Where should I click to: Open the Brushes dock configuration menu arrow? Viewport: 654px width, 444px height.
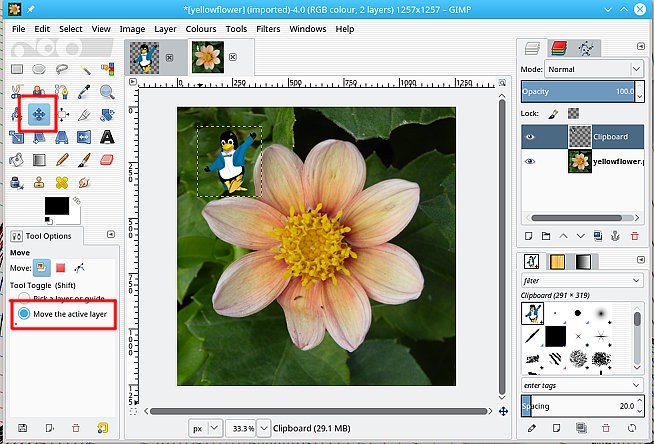pos(641,260)
